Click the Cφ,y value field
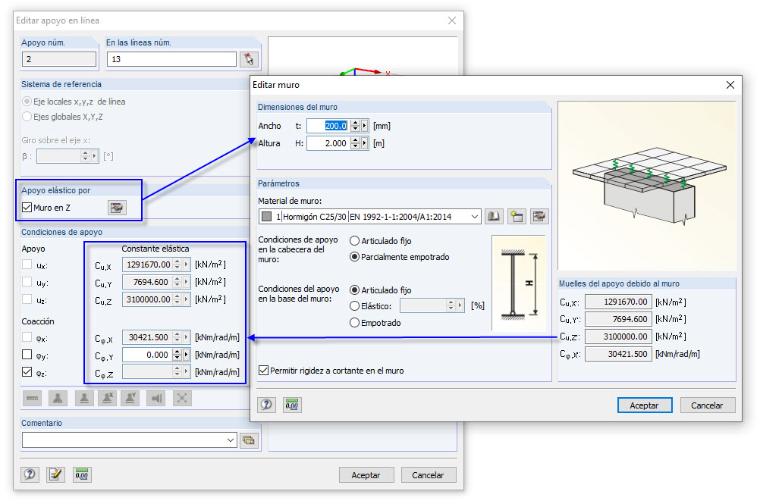 click(x=147, y=355)
